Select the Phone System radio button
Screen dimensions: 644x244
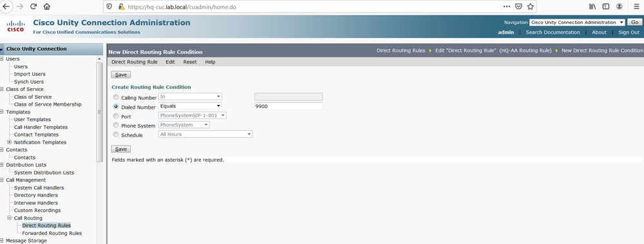[x=116, y=125]
